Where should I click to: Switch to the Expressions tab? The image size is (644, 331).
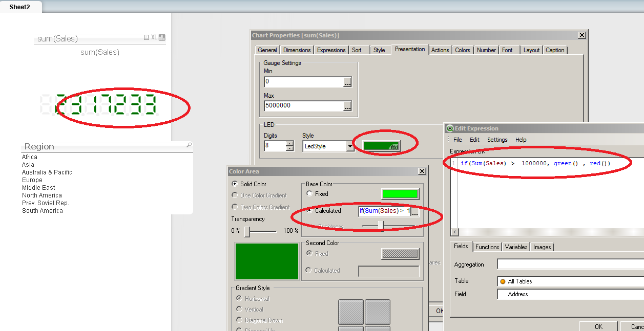[331, 50]
